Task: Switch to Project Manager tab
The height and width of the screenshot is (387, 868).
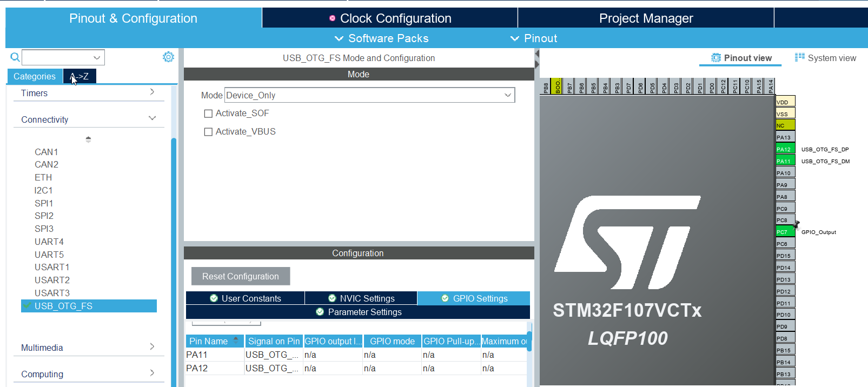Action: [646, 18]
